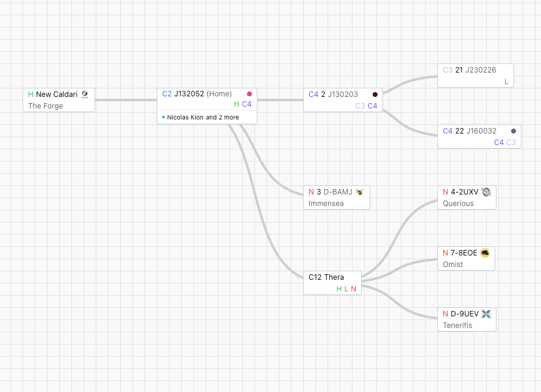This screenshot has height=392, width=541.
Task: Click the green online indicator beside Nicolas Kion
Action: (x=163, y=117)
